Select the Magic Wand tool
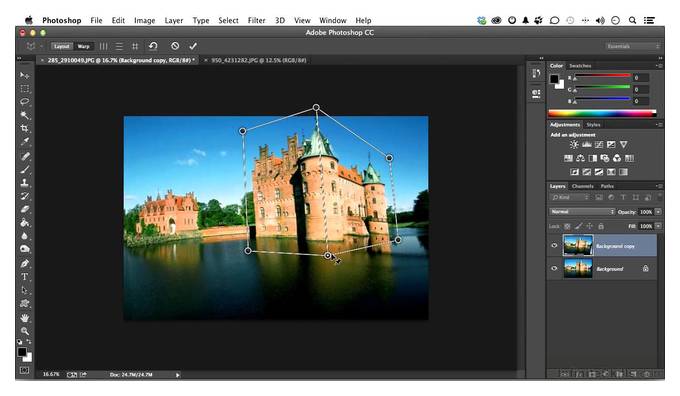 click(x=24, y=115)
